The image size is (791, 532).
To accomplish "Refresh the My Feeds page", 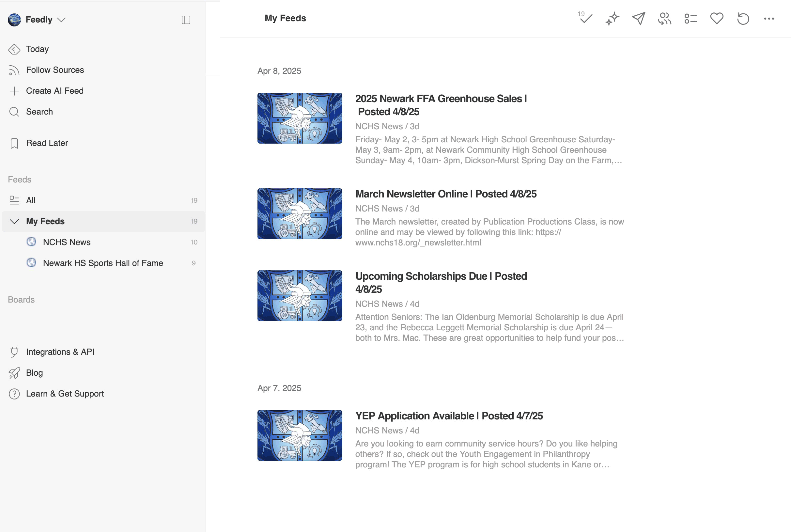I will [x=743, y=18].
